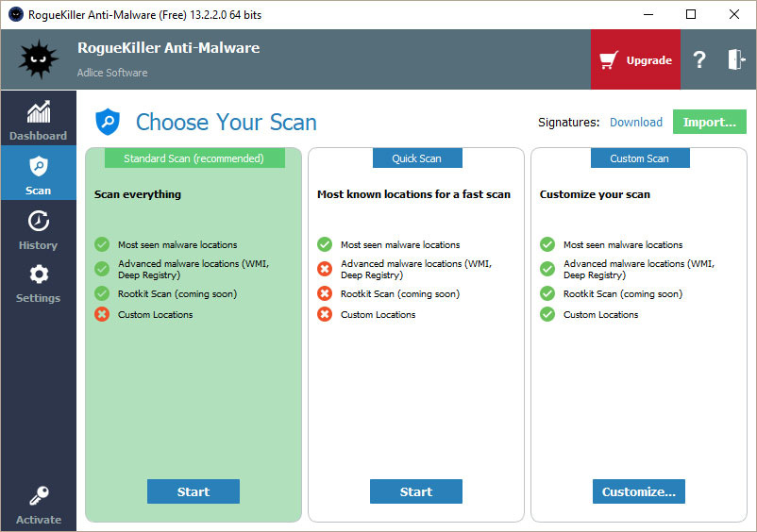Click red cross for Quick Scan Advanced locations

click(x=325, y=269)
